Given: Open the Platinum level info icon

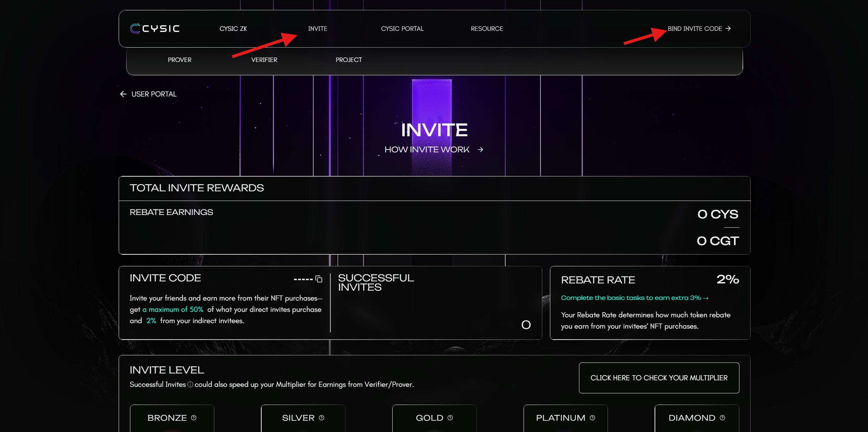Looking at the screenshot, I should (592, 418).
